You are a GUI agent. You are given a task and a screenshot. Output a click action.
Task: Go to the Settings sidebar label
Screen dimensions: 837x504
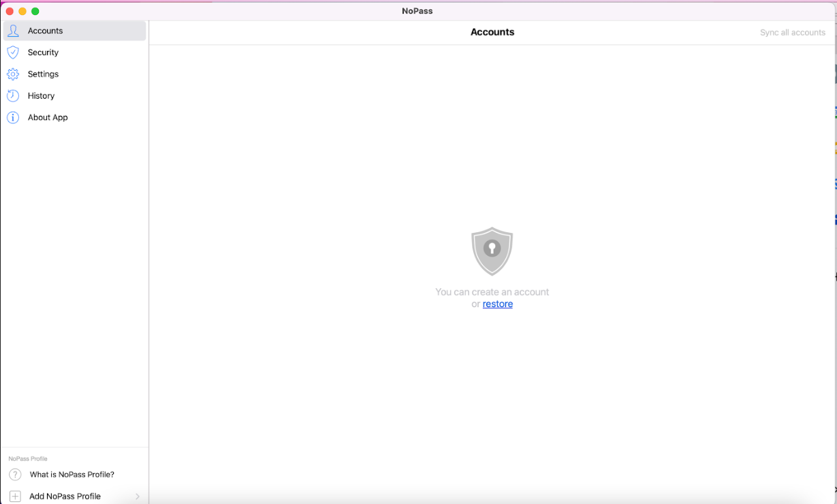click(x=43, y=74)
